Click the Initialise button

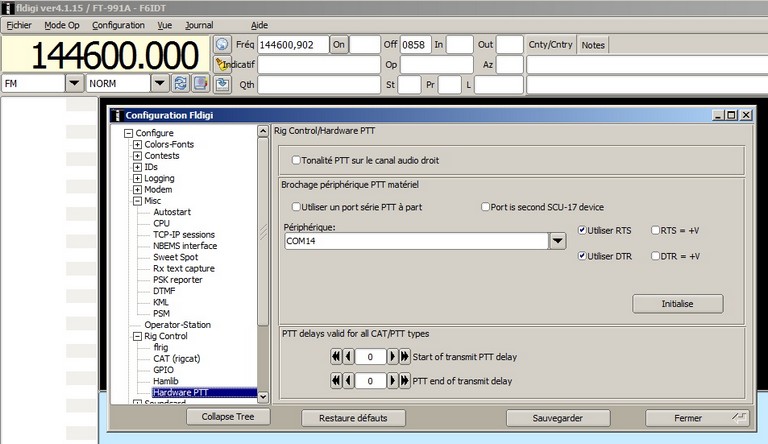677,304
